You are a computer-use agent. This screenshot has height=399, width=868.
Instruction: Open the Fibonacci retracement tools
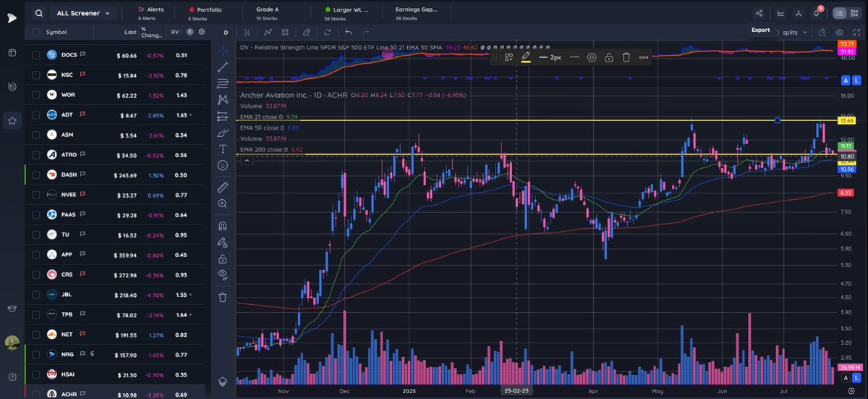(223, 83)
